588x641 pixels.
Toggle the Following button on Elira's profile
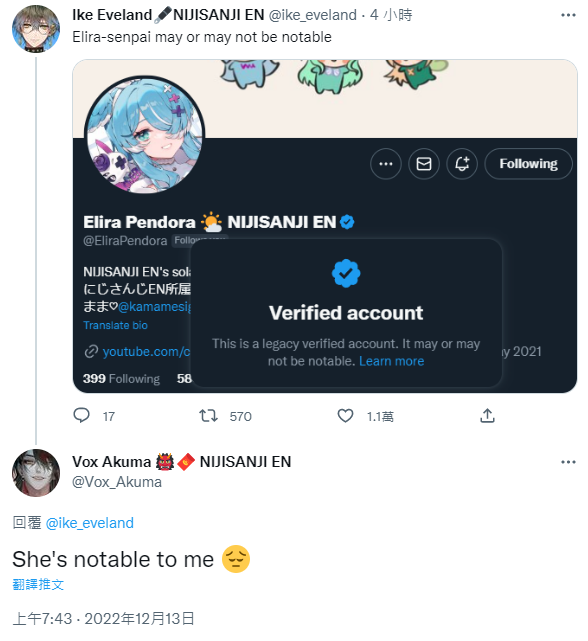tap(528, 164)
